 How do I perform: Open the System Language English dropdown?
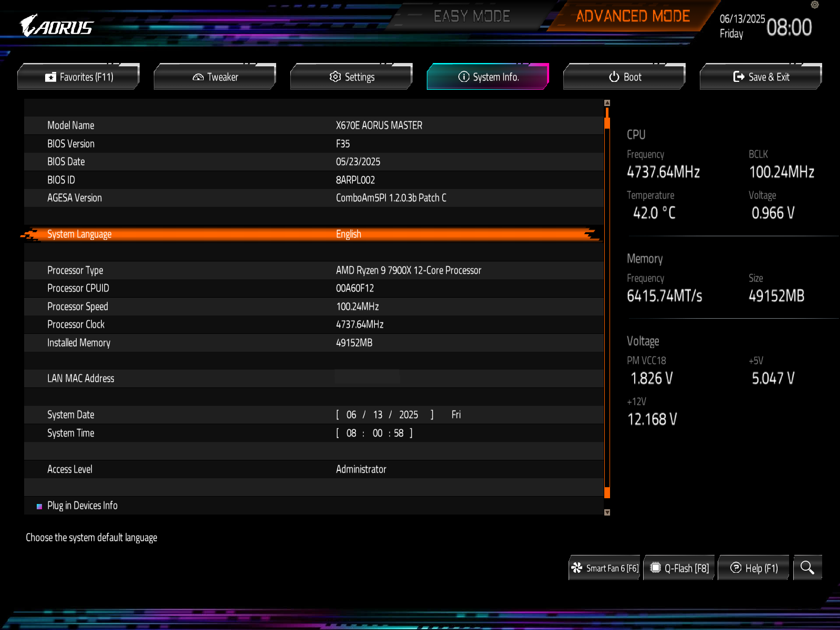click(x=349, y=234)
